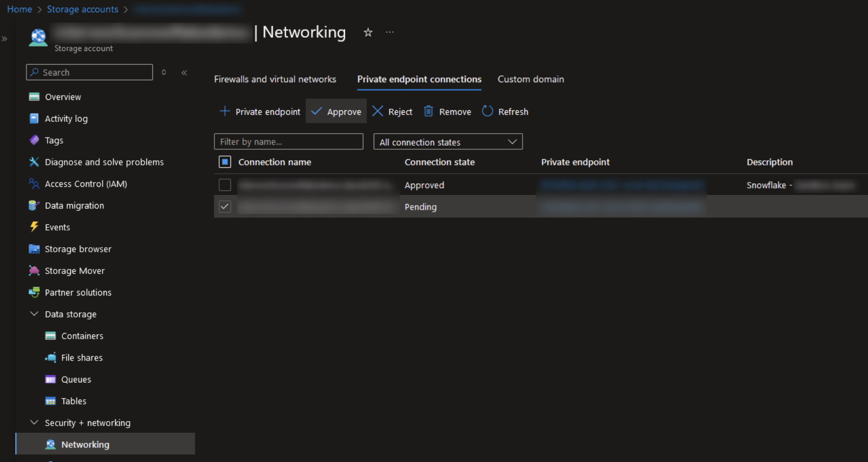The image size is (868, 462).
Task: Click the Refresh circular arrow icon
Action: pyautogui.click(x=487, y=111)
